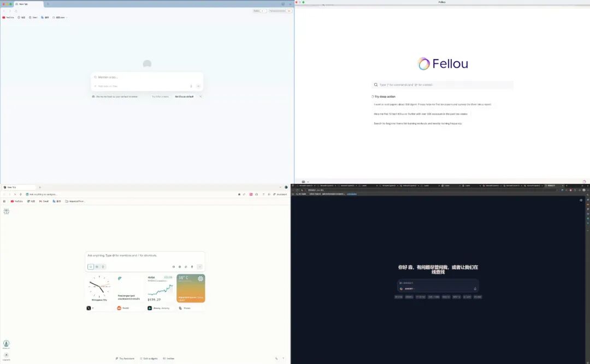The width and height of the screenshot is (590, 364).
Task: Activate the microphone icon in Dia's chat box
Action: coord(191,86)
